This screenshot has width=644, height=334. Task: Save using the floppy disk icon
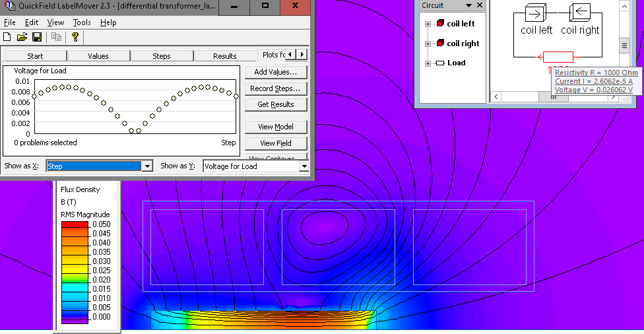[x=37, y=37]
